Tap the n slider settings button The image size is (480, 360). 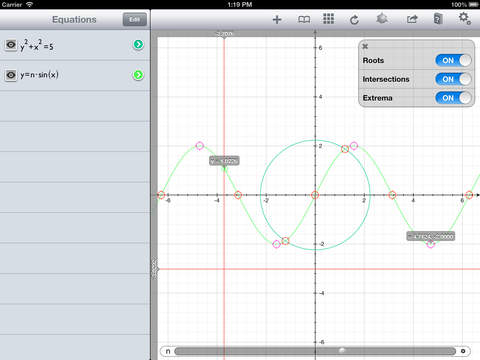pyautogui.click(x=463, y=351)
